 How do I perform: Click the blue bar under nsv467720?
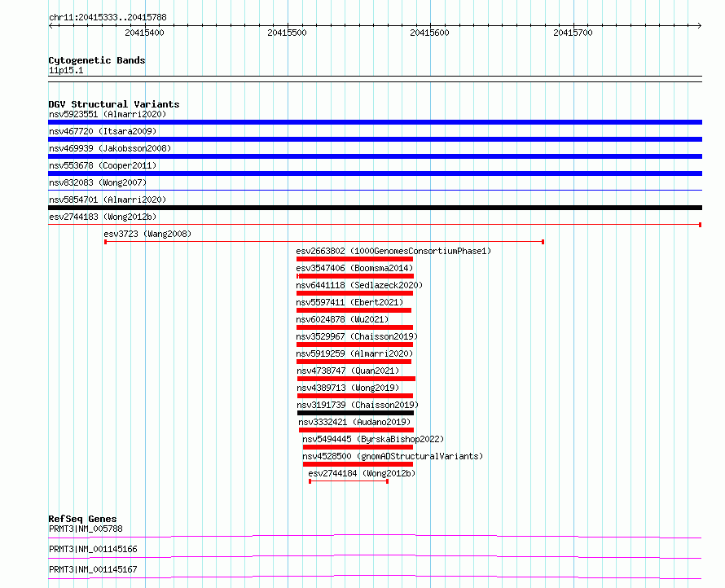(375, 139)
